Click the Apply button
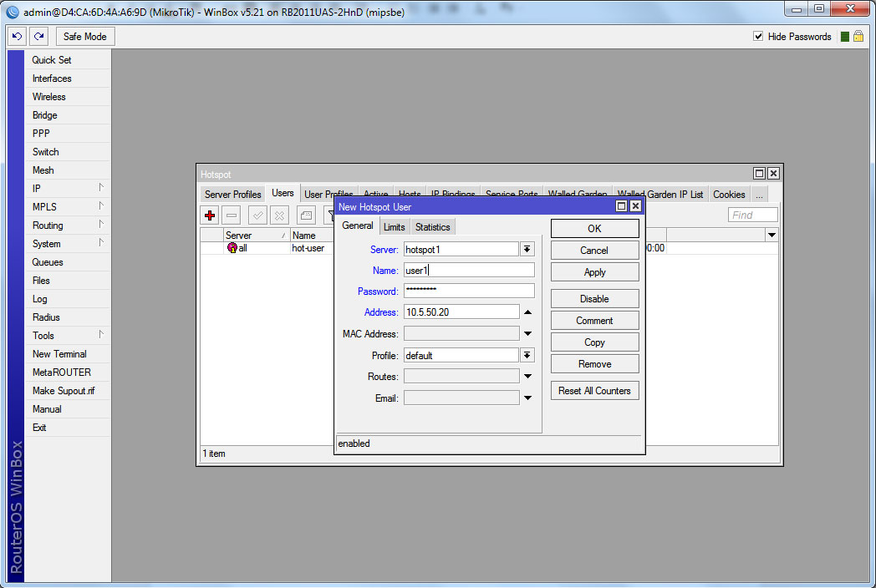The image size is (876, 588). coord(594,272)
